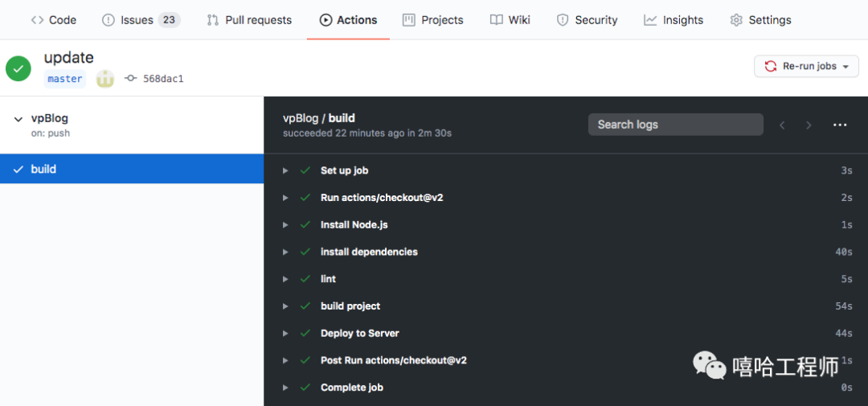The image size is (868, 406).
Task: Click the commit icon beside 568dac1
Action: point(131,79)
